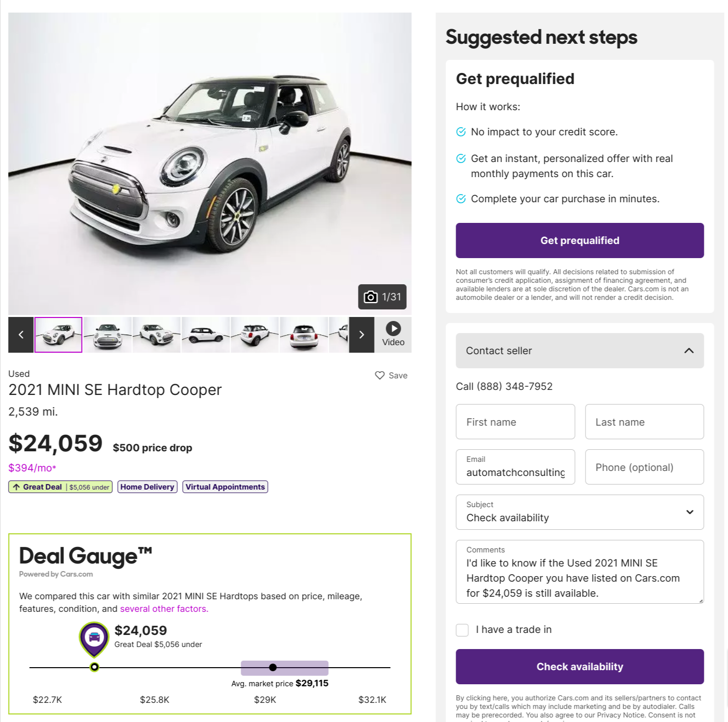728x722 pixels.
Task: Play the vehicle Video
Action: 393,335
